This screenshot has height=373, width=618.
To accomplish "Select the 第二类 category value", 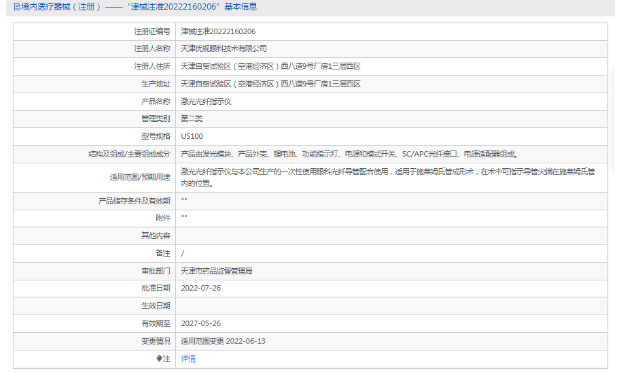I will [192, 119].
